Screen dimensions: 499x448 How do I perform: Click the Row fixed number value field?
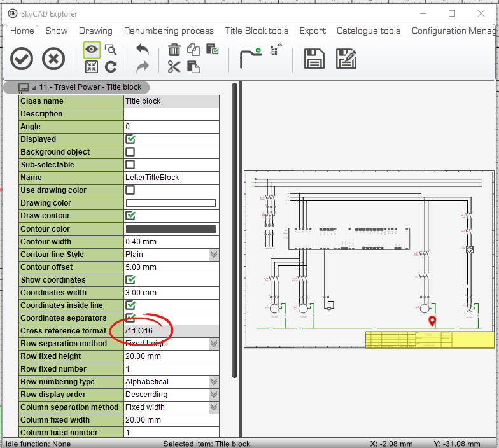[171, 369]
